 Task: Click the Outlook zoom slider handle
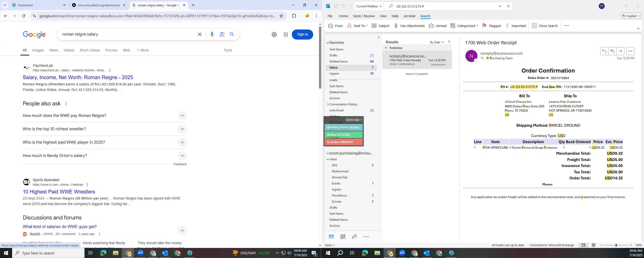pos(616,245)
